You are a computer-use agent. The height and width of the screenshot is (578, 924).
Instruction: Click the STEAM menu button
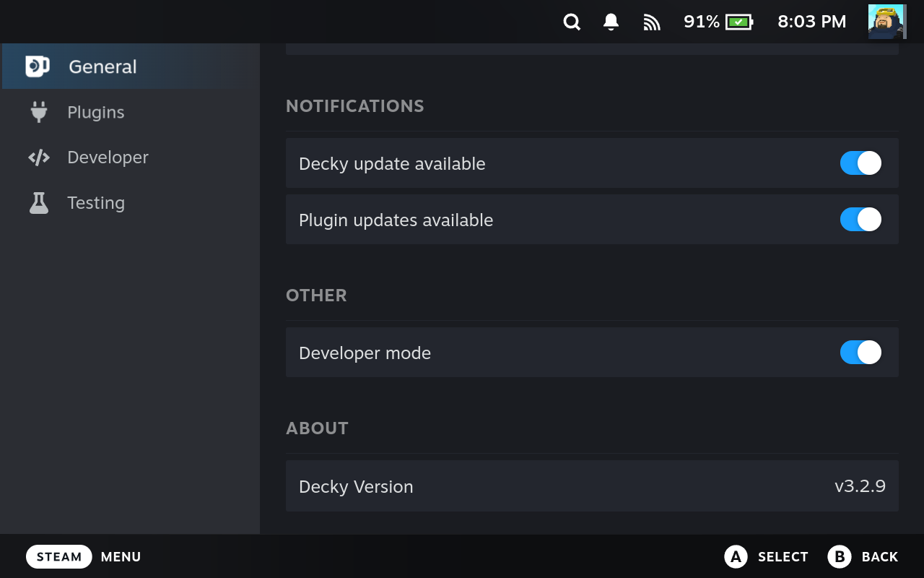point(59,556)
